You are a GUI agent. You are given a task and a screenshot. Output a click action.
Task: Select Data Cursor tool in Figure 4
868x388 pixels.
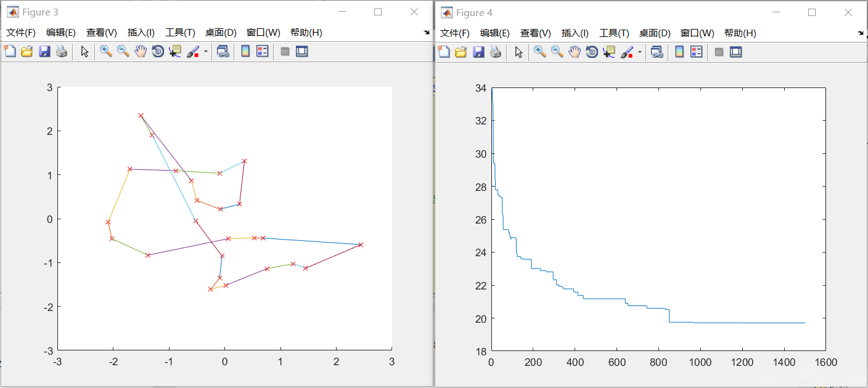coord(609,52)
